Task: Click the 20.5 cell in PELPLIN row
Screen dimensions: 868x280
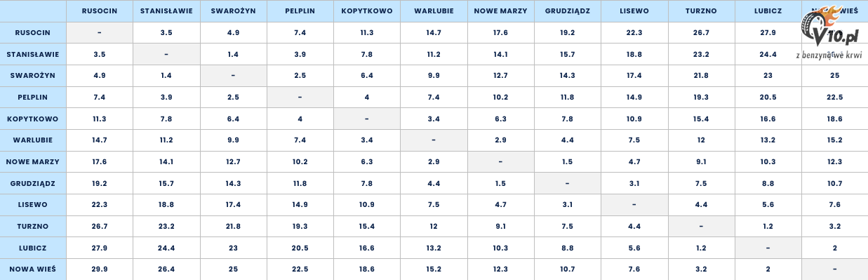Action: pos(768,98)
